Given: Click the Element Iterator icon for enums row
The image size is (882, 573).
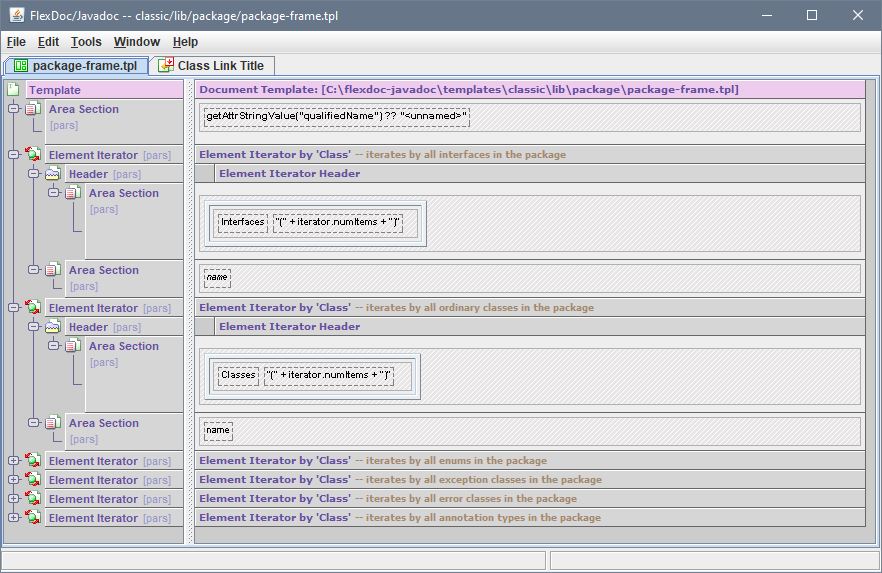Looking at the screenshot, I should coord(33,461).
